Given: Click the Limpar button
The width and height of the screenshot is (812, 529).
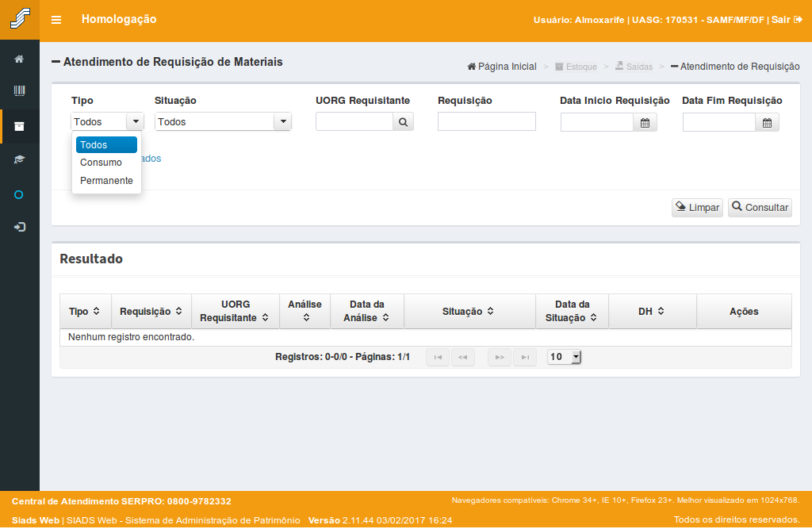Looking at the screenshot, I should pyautogui.click(x=697, y=208).
